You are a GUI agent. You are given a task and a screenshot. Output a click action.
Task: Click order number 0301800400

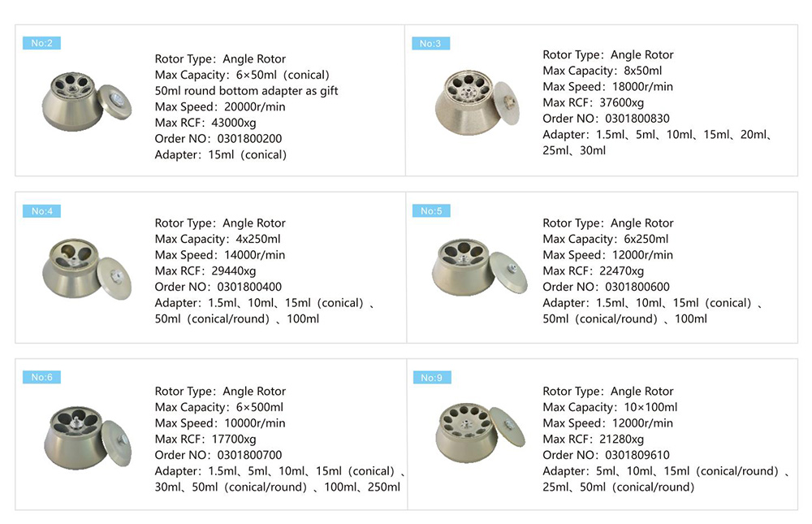coord(248,287)
